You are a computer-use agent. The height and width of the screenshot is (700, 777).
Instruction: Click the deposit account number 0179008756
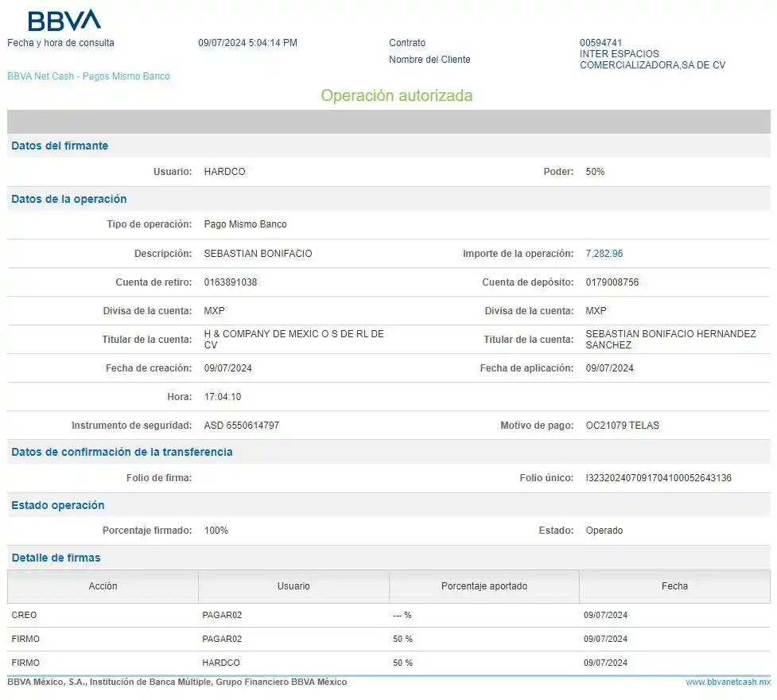point(612,282)
